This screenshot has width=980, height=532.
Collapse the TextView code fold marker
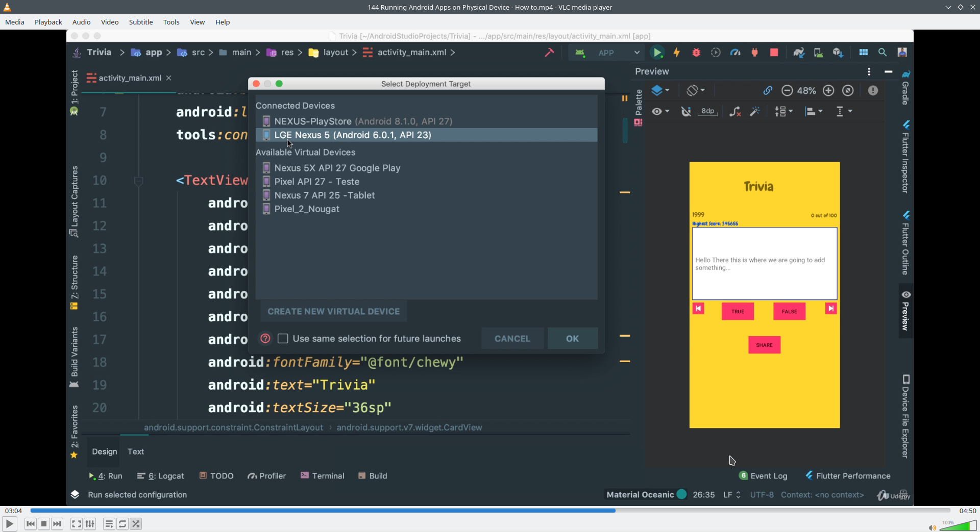point(138,181)
